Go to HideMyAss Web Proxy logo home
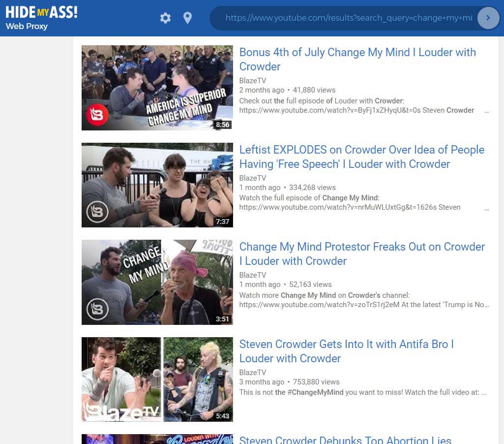The width and height of the screenshot is (504, 444). (x=41, y=18)
